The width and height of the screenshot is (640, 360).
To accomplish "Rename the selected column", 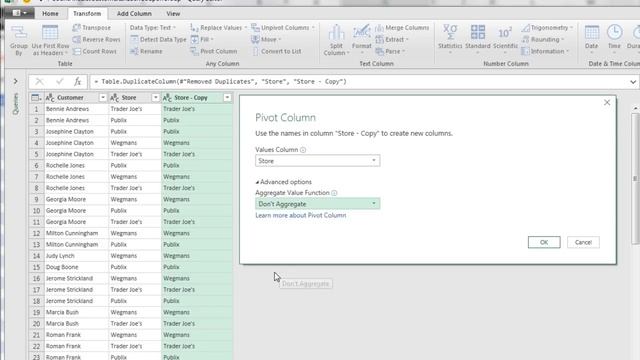I will 146,51.
